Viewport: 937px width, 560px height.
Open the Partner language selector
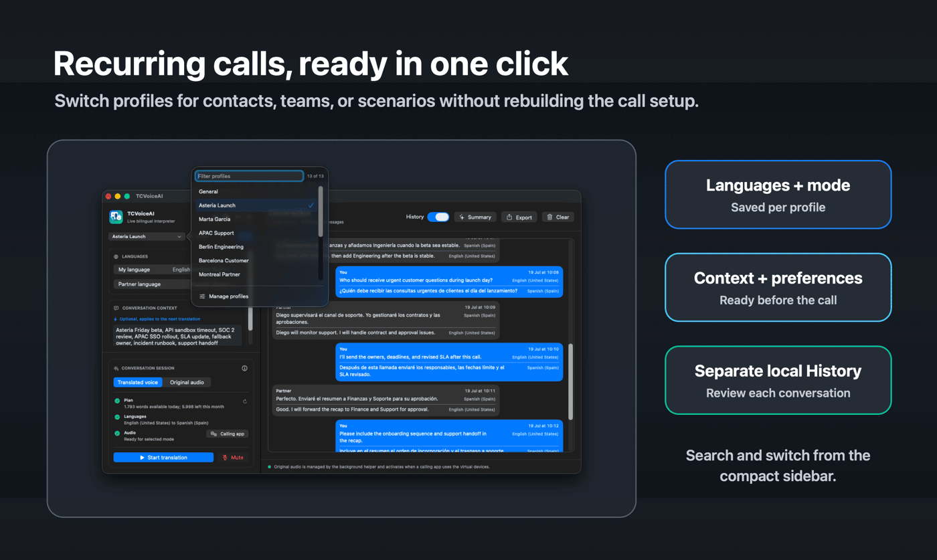coord(153,284)
